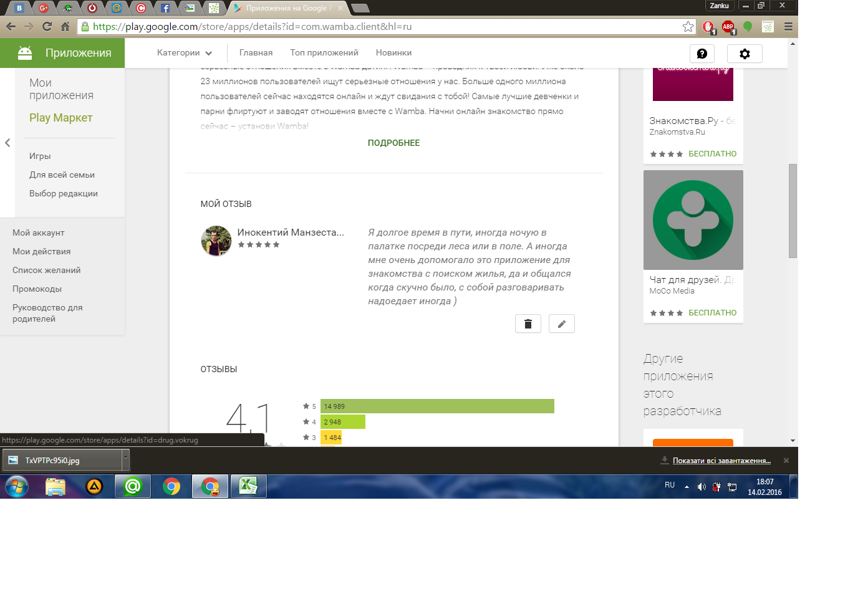
Task: Open AIMP player from taskbar
Action: [94, 486]
